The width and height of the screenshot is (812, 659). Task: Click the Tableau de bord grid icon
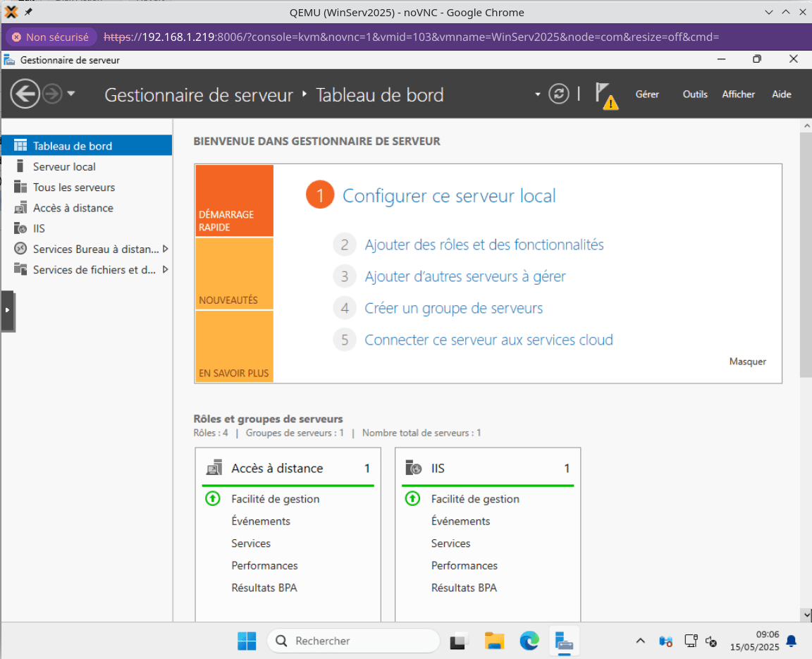click(20, 145)
